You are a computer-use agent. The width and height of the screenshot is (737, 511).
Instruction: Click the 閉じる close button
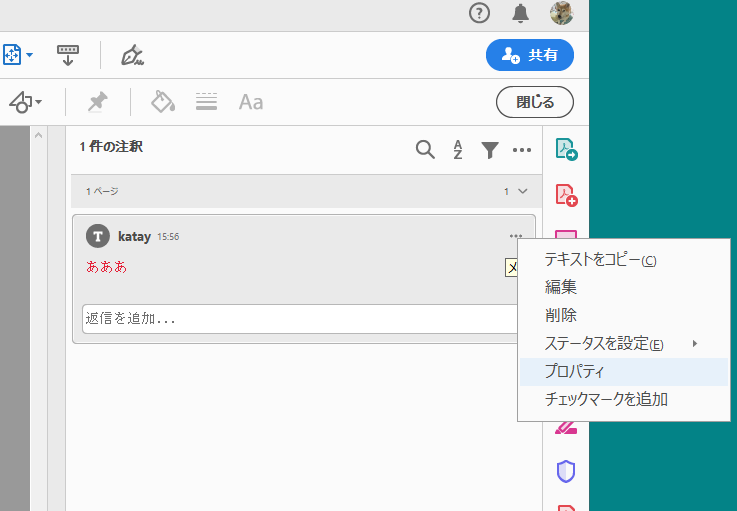click(535, 102)
